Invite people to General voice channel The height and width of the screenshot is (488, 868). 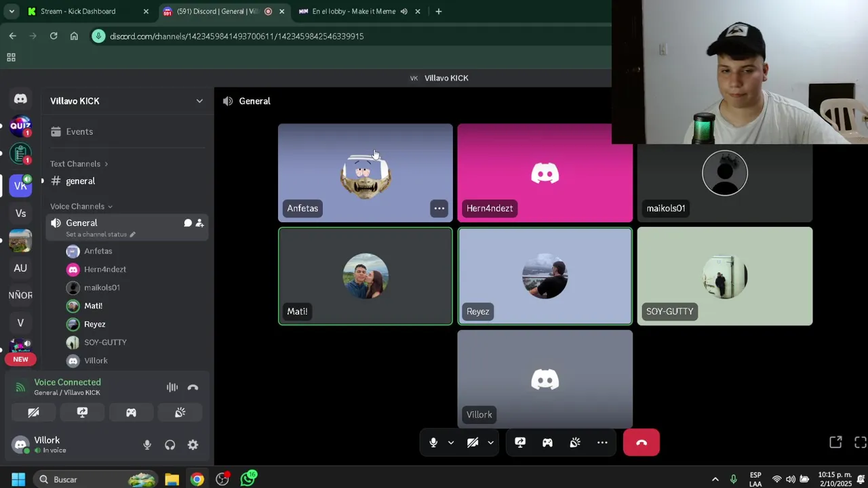(199, 223)
